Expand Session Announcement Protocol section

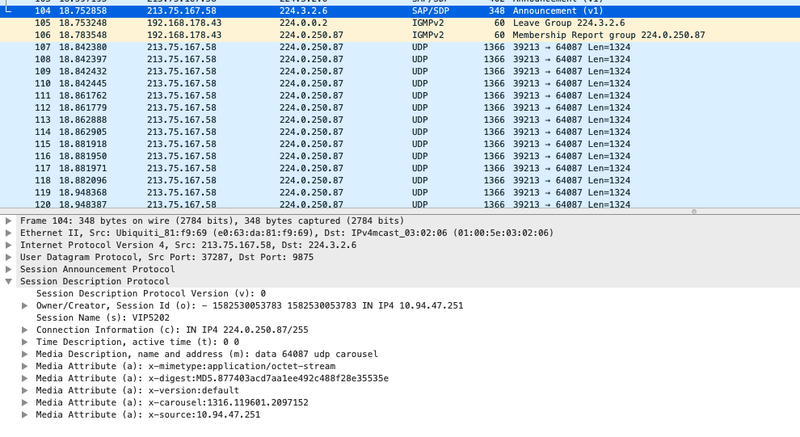coord(8,269)
